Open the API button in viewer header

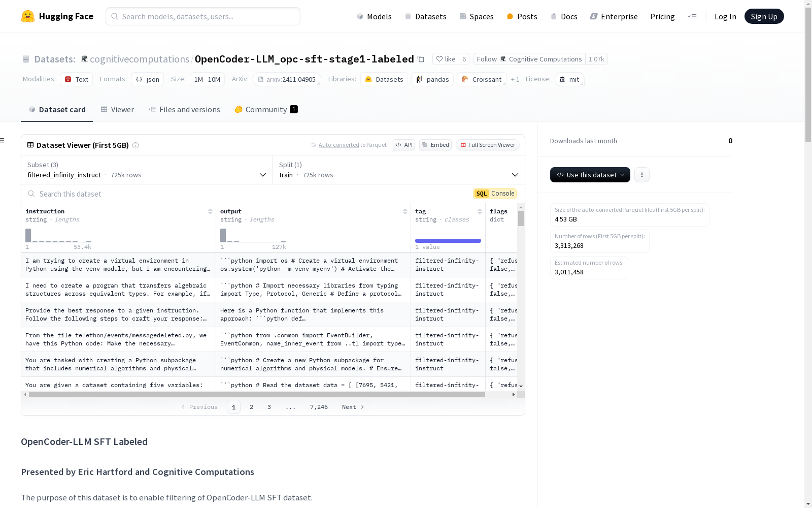404,145
